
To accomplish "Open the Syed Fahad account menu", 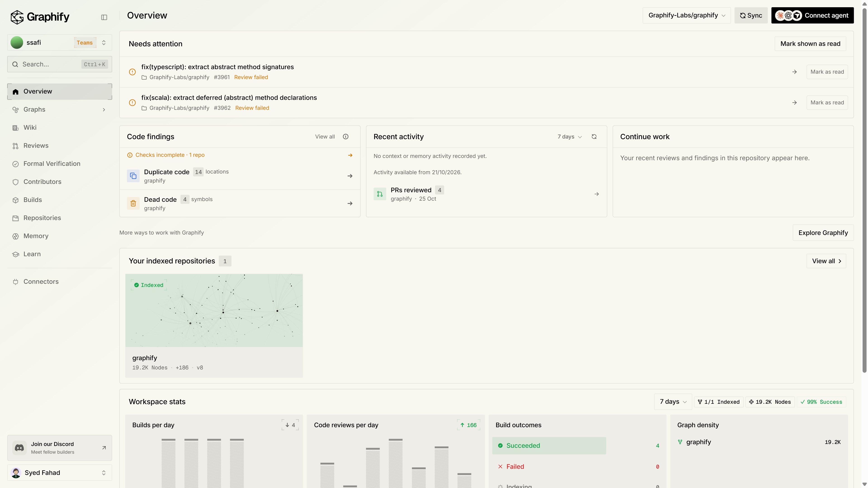I will pyautogui.click(x=60, y=473).
